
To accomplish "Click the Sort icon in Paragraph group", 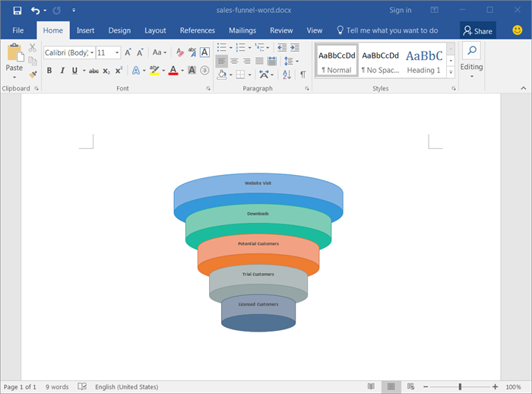I will tap(288, 75).
